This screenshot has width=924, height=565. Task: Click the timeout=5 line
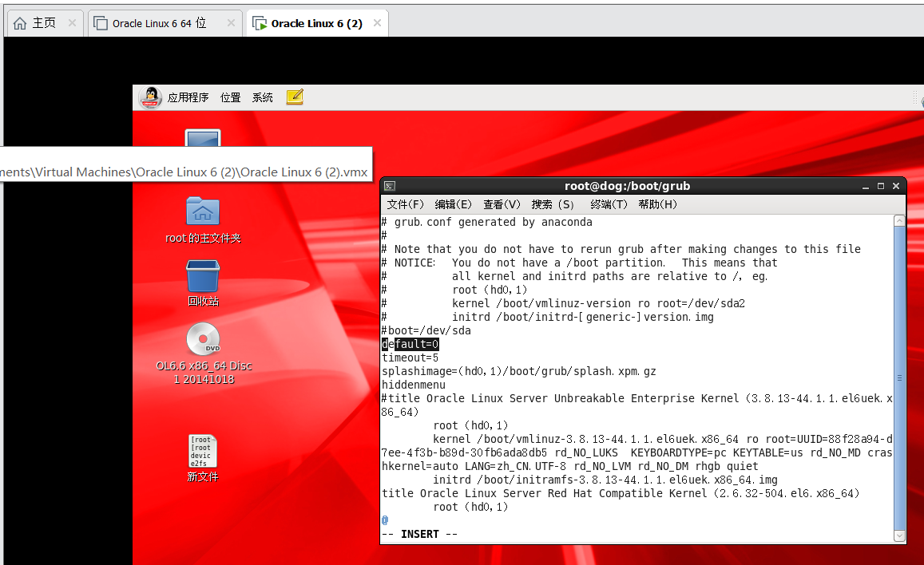pyautogui.click(x=410, y=358)
